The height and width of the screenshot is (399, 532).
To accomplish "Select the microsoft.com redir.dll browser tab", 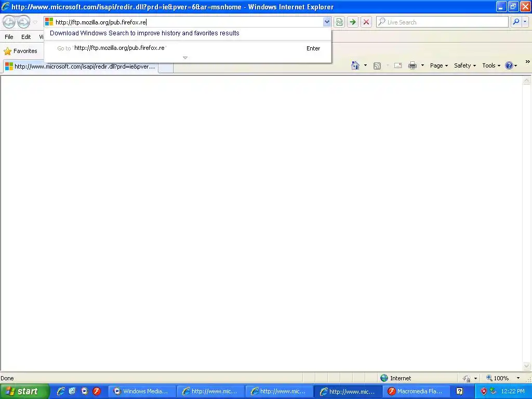I will 81,66.
